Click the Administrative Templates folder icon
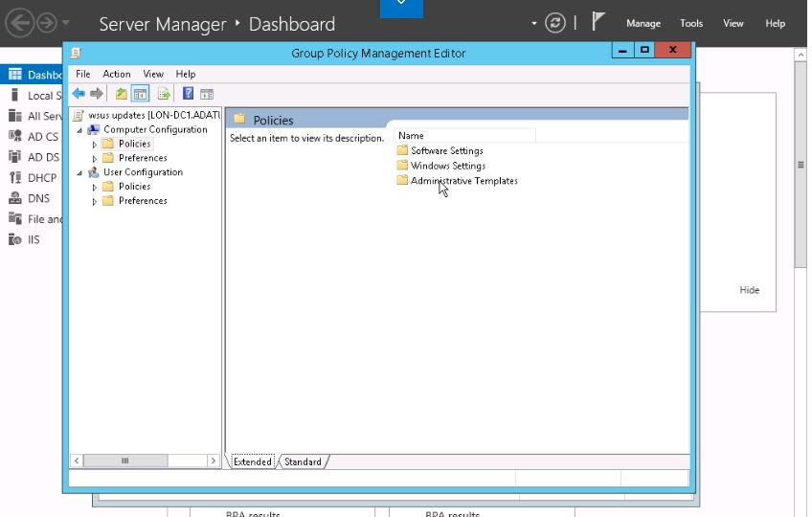The image size is (812, 517). (x=402, y=180)
